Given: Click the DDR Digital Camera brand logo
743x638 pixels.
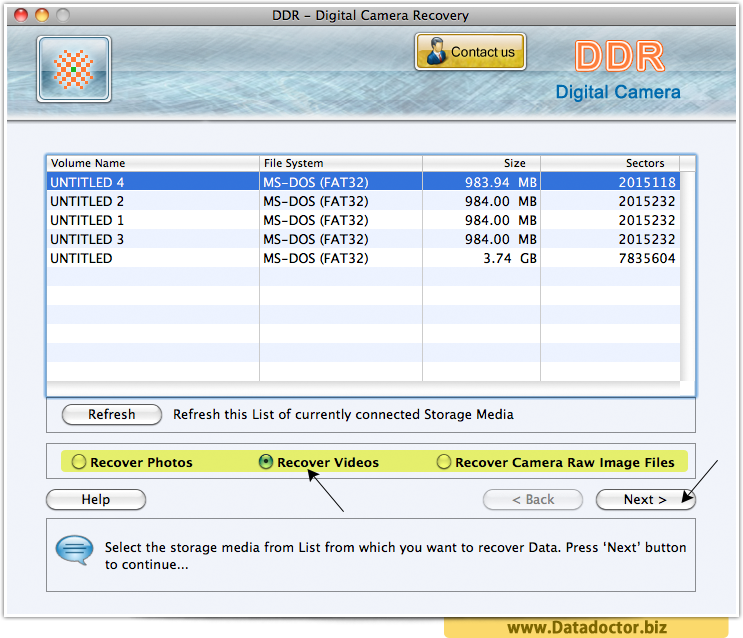Looking at the screenshot, I should pos(618,70).
